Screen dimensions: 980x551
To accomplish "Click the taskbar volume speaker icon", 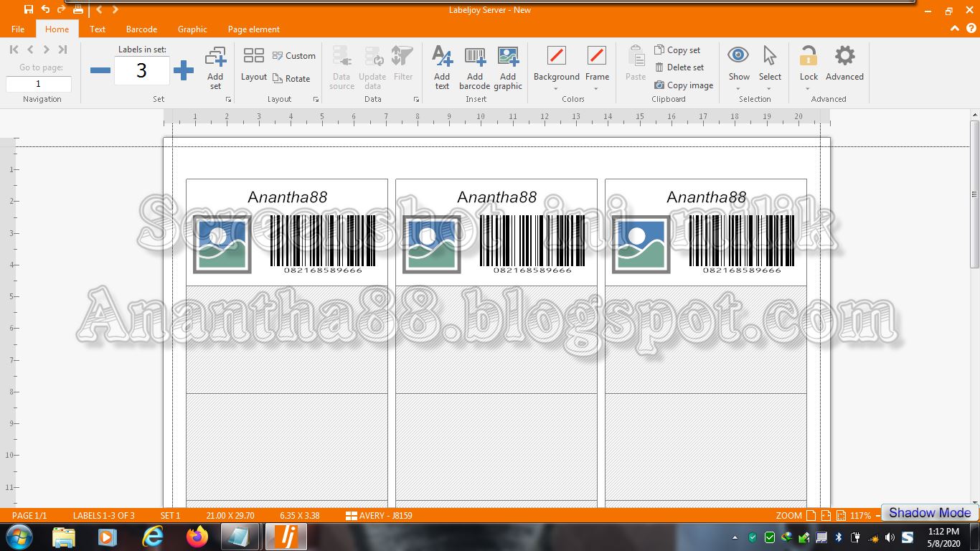I will (x=890, y=537).
